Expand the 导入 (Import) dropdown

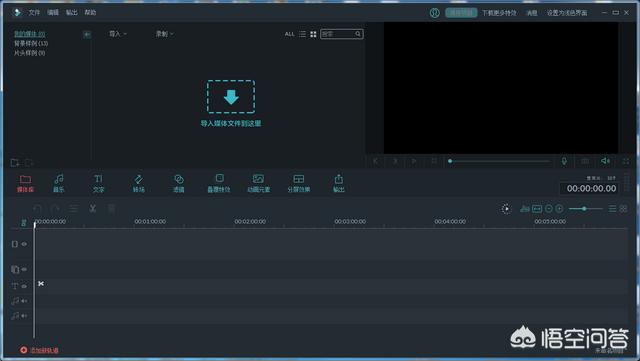point(118,34)
